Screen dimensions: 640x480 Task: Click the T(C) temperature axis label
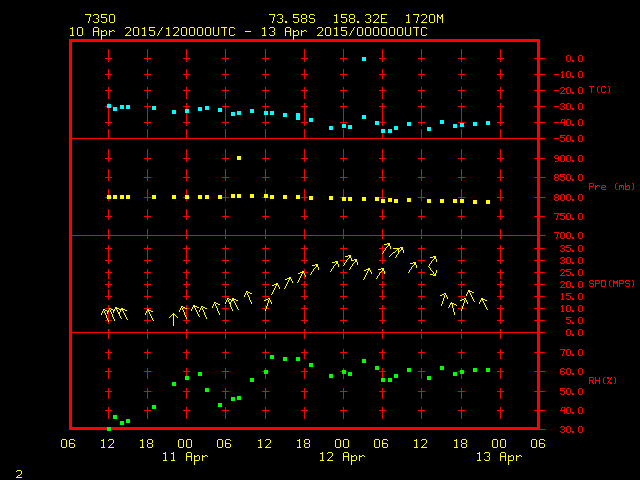coord(599,90)
